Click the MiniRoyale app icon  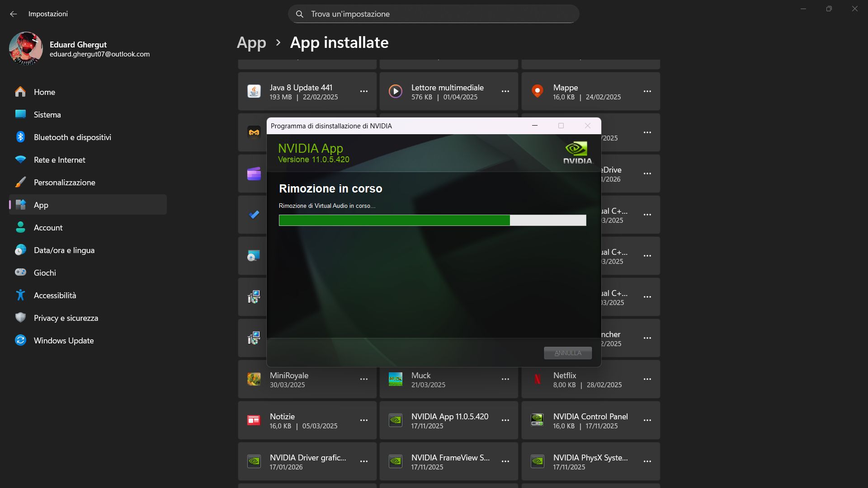click(254, 379)
